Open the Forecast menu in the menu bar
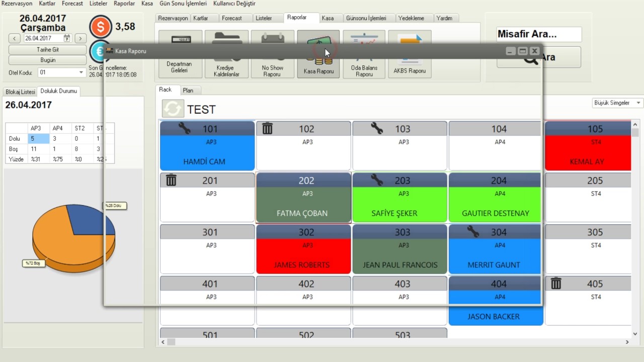Image resolution: width=644 pixels, height=362 pixels. [72, 4]
